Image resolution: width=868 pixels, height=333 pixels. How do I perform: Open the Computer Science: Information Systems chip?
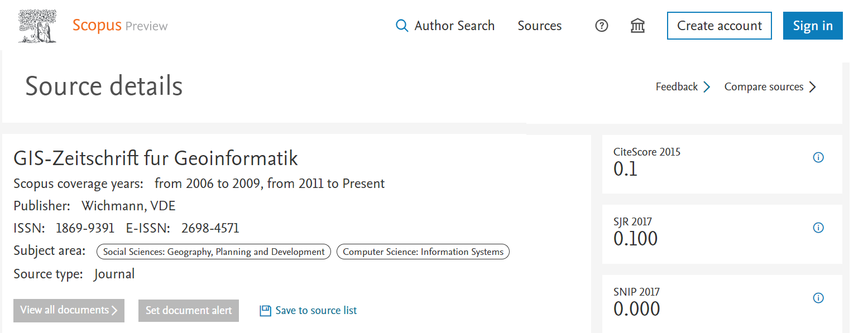pyautogui.click(x=423, y=252)
